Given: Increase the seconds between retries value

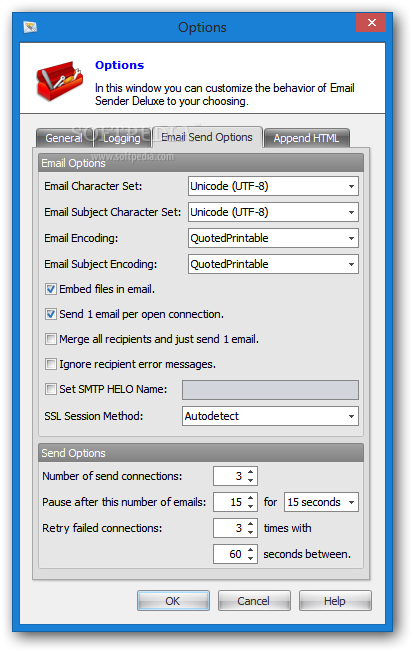Looking at the screenshot, I should pos(250,550).
